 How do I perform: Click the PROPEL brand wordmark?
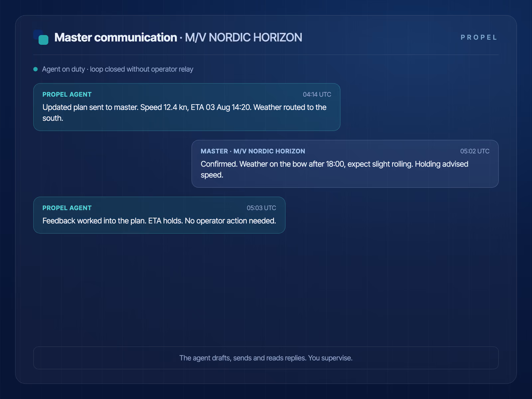(x=479, y=37)
